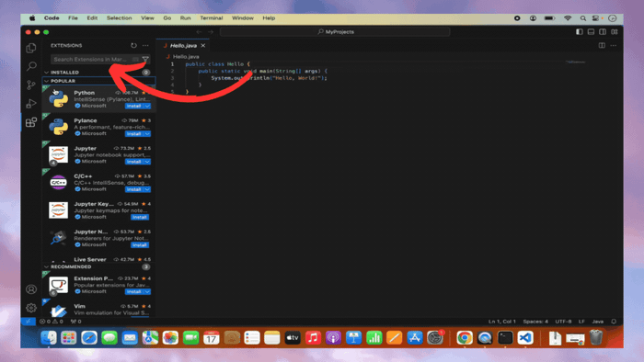Open Finder from the Dock

coord(49,338)
